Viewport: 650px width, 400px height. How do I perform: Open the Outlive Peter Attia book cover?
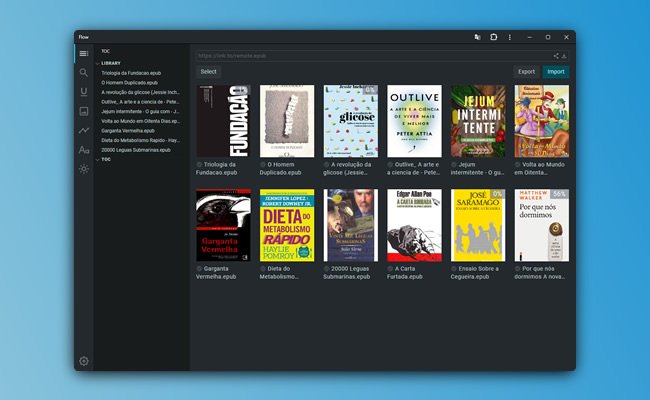[x=414, y=121]
